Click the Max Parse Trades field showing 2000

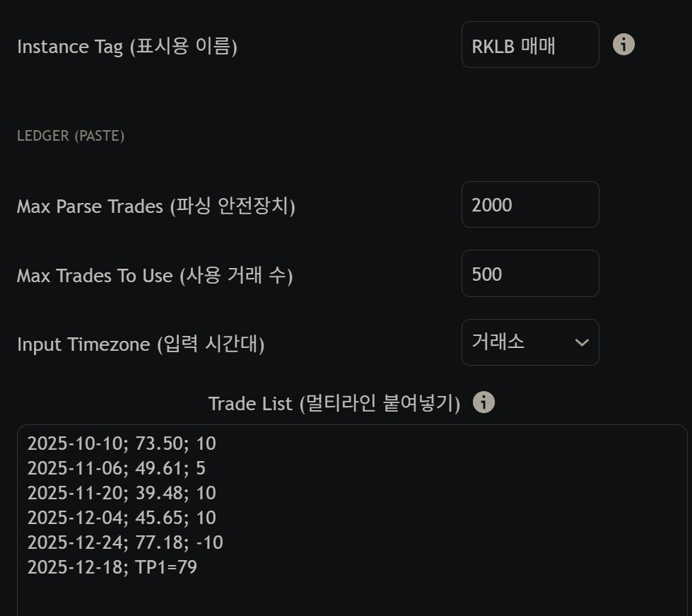tap(529, 205)
